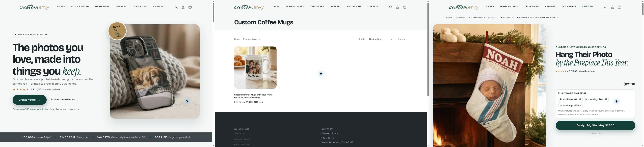Click the 4.9 sitewide reviews text on homepage
The image size is (644, 147).
pyautogui.click(x=45, y=89)
